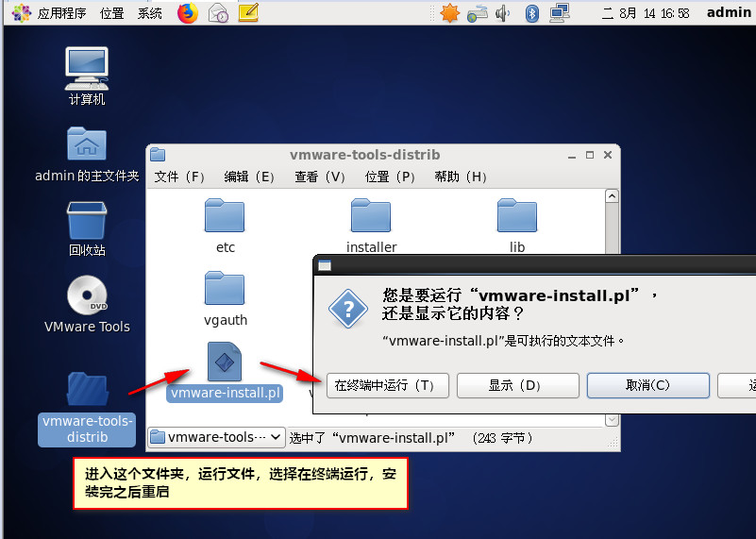Click the dialog window menu icon
This screenshot has width=756, height=539.
point(325,265)
